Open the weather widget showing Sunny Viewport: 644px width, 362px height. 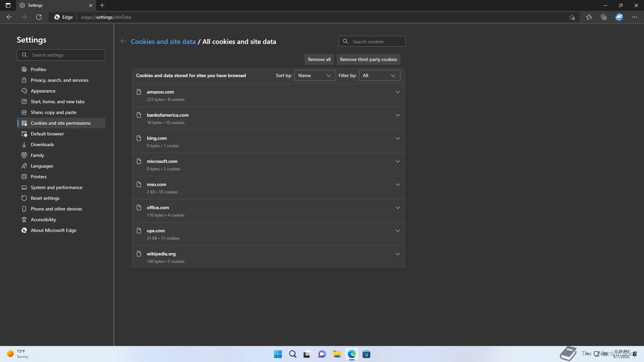click(18, 354)
